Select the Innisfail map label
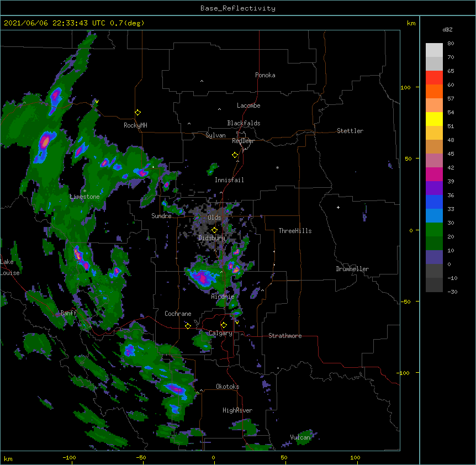 click(x=229, y=180)
